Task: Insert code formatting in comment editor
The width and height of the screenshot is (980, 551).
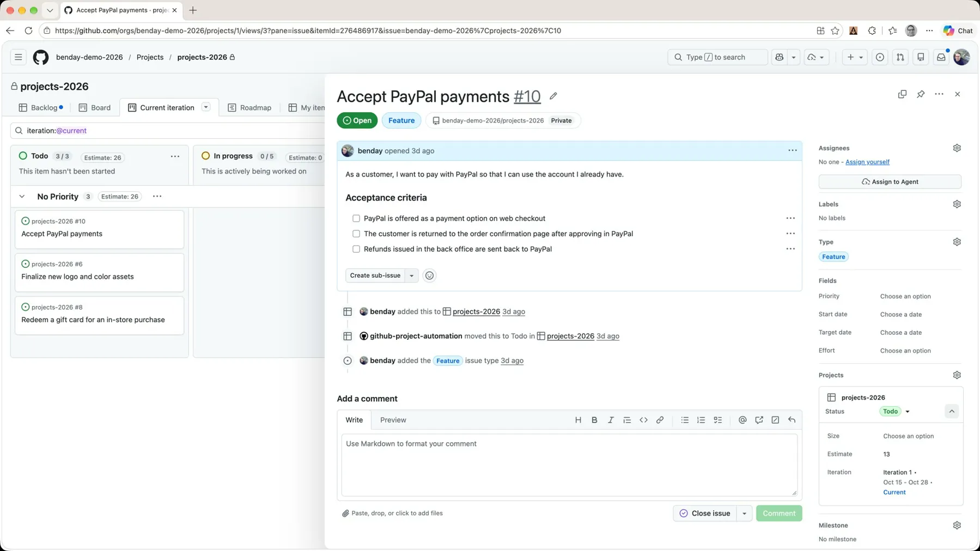Action: (643, 420)
